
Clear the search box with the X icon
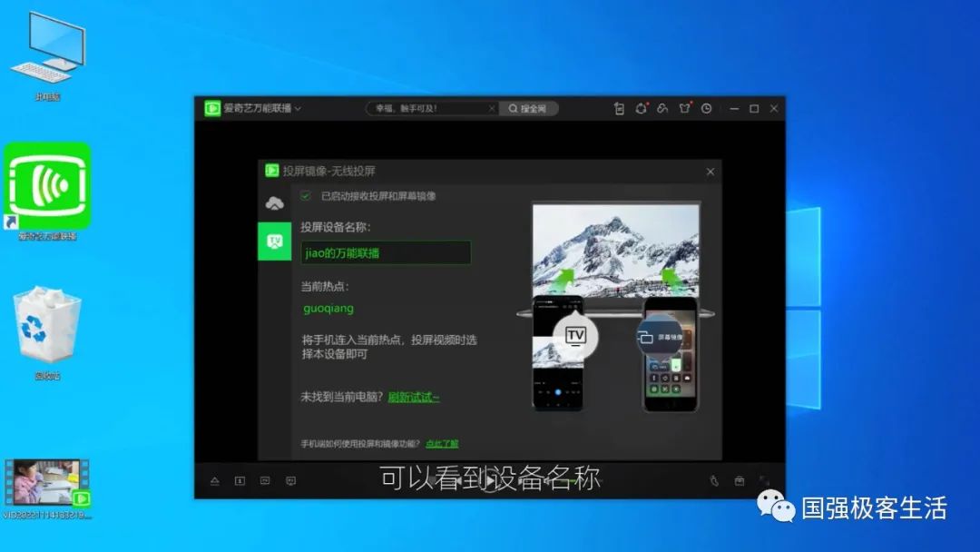pos(492,109)
